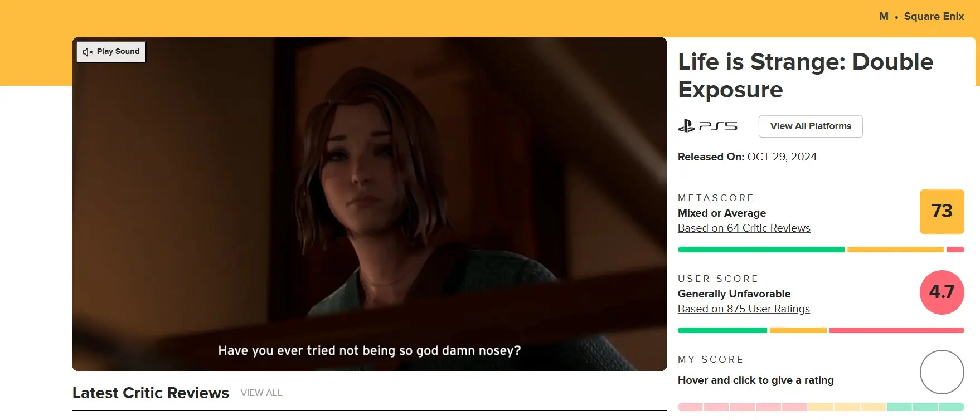Click the game trailer video frame

(369, 204)
